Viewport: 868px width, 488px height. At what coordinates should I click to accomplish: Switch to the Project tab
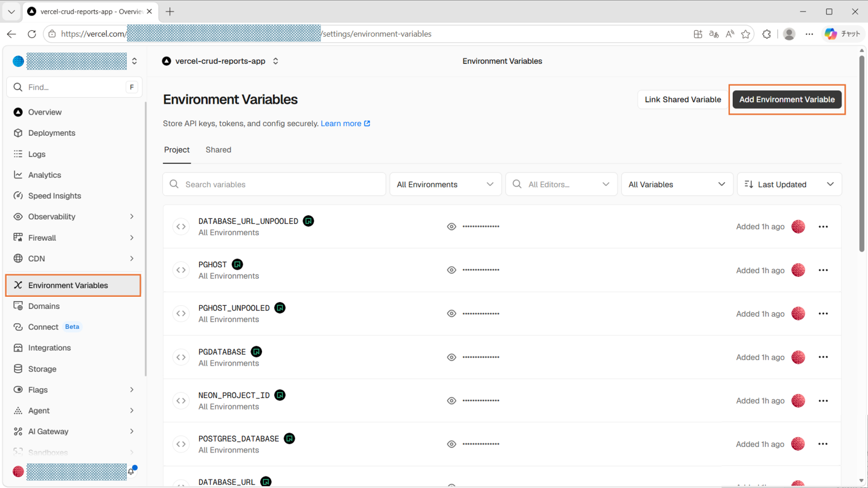177,150
